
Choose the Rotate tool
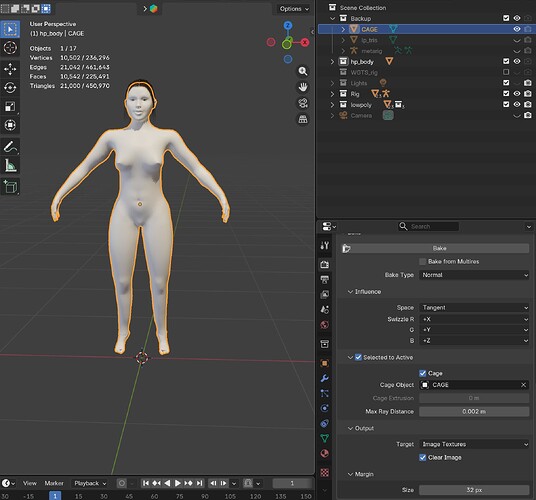[x=10, y=87]
